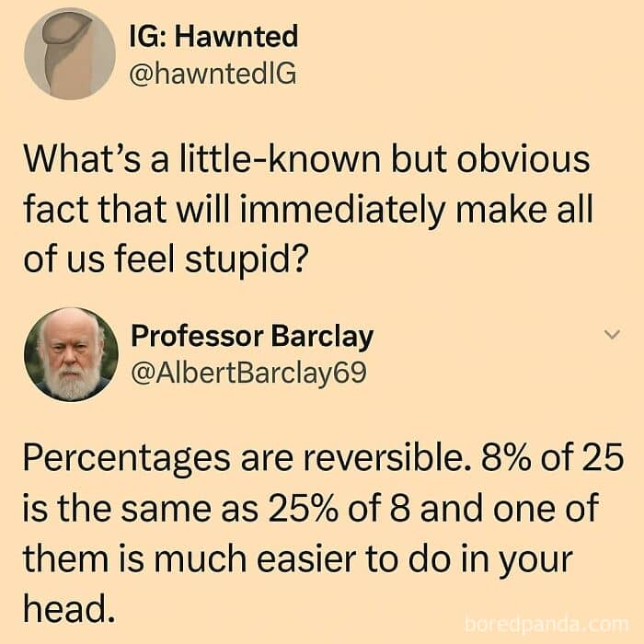Expand the chevron menu on Barclay's tweet

point(612,334)
